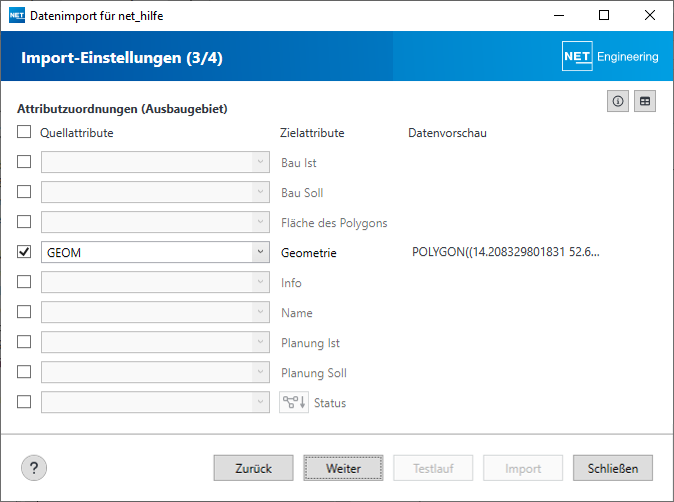Click the Import-Einstellungen (3/4) title
Viewport: 674px width, 502px height.
tap(122, 58)
